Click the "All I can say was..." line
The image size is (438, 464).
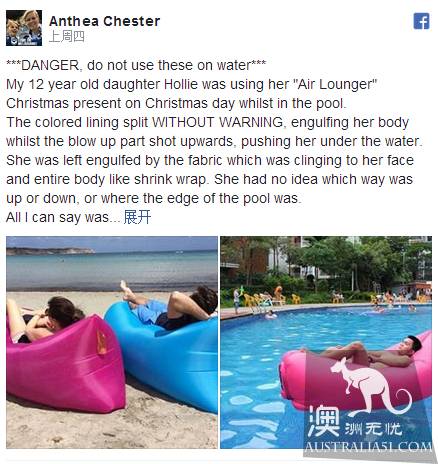tap(63, 217)
